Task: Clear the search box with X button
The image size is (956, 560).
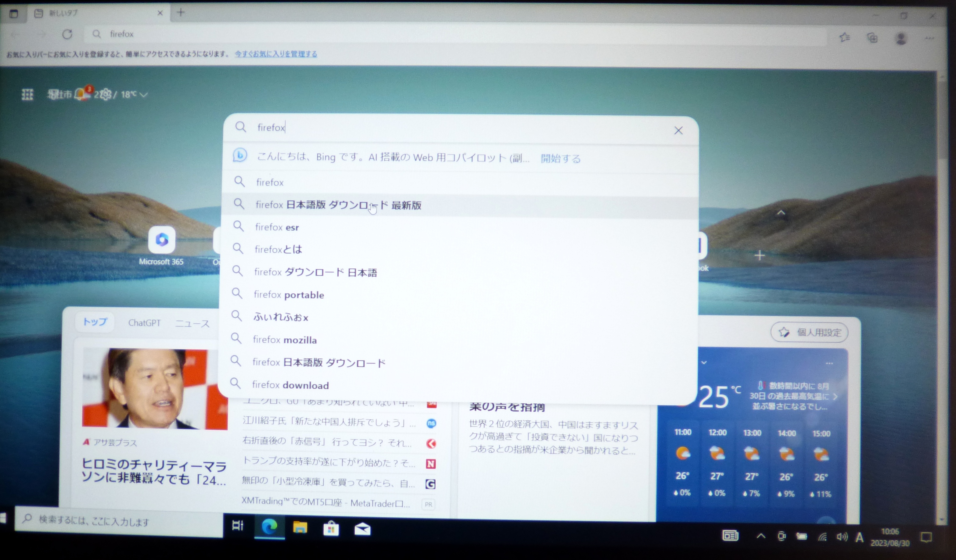Action: (x=678, y=130)
